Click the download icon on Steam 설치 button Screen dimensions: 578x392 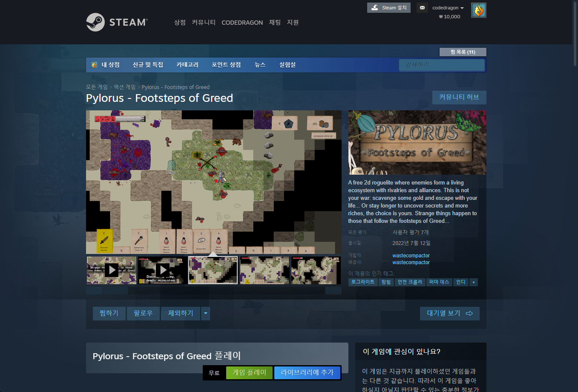tap(375, 8)
